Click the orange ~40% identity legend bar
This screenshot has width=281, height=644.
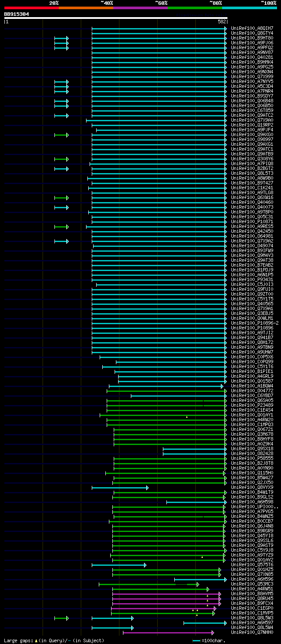click(86, 8)
